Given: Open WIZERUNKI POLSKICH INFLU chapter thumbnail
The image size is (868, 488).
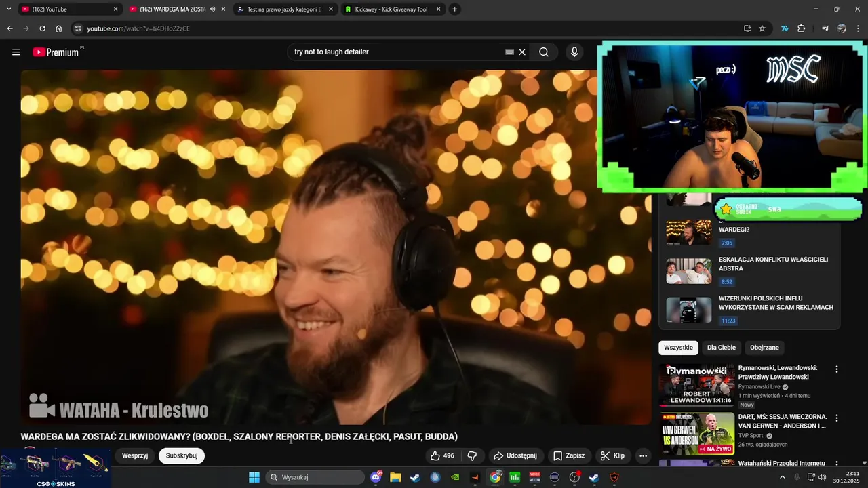Looking at the screenshot, I should [x=688, y=310].
